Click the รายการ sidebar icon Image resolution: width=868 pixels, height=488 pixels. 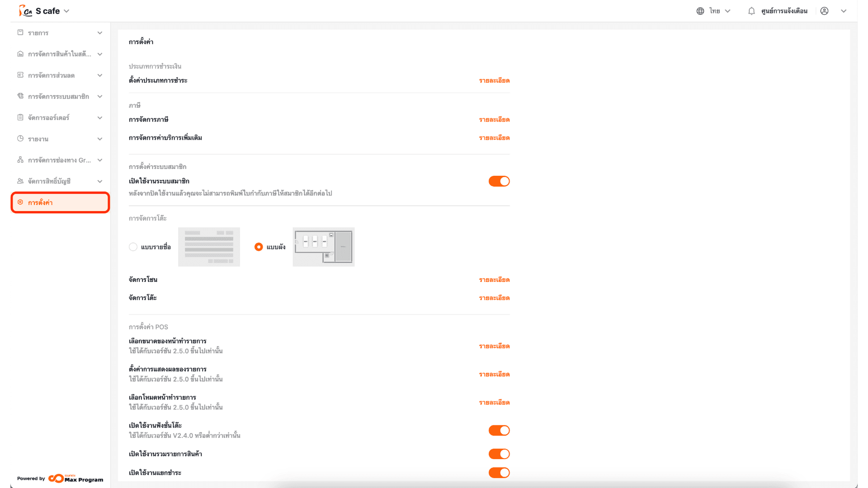click(x=20, y=33)
